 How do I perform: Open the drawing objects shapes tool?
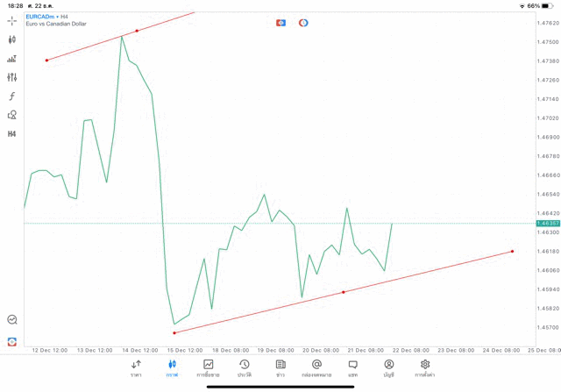click(12, 115)
